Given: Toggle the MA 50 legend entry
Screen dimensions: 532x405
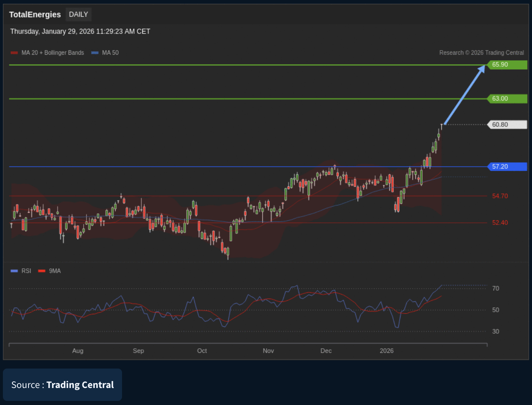Looking at the screenshot, I should (x=105, y=53).
